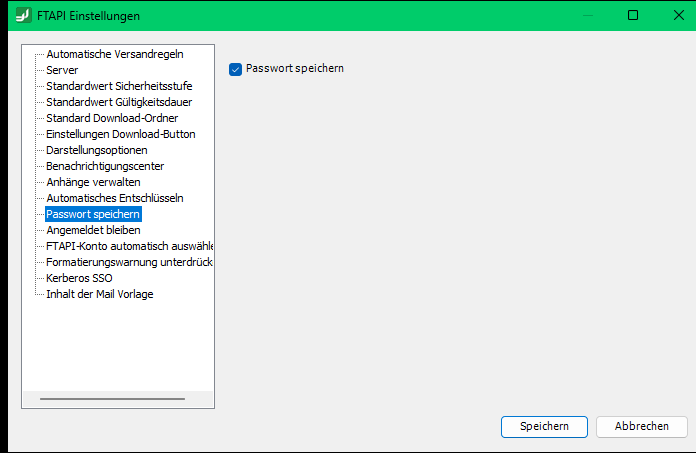Viewport: 696px width, 453px height.
Task: Open the Server settings entry
Action: 62,70
